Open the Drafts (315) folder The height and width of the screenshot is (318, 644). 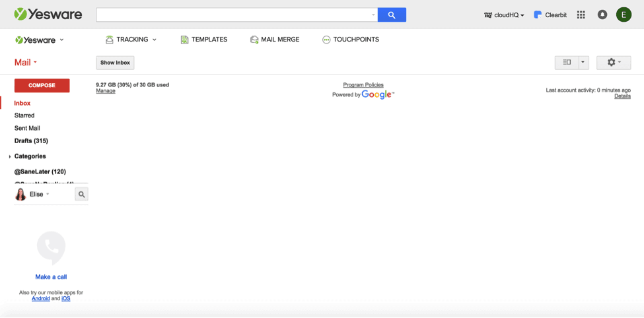pos(31,141)
